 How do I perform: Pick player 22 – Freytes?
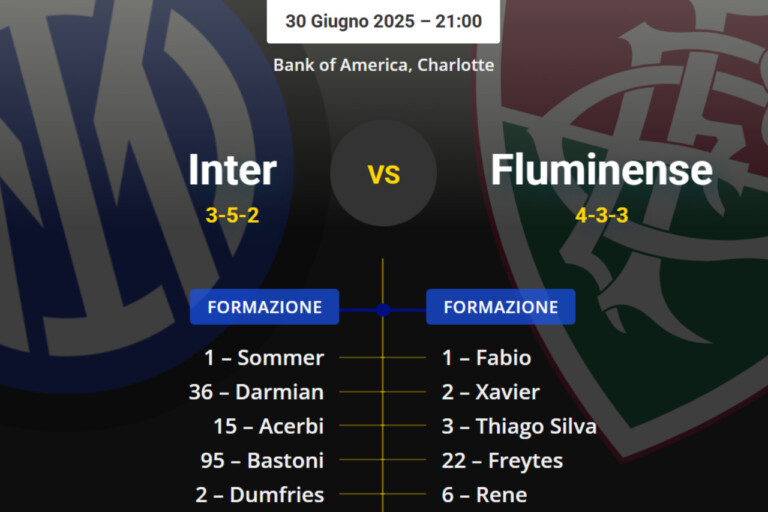pos(502,460)
